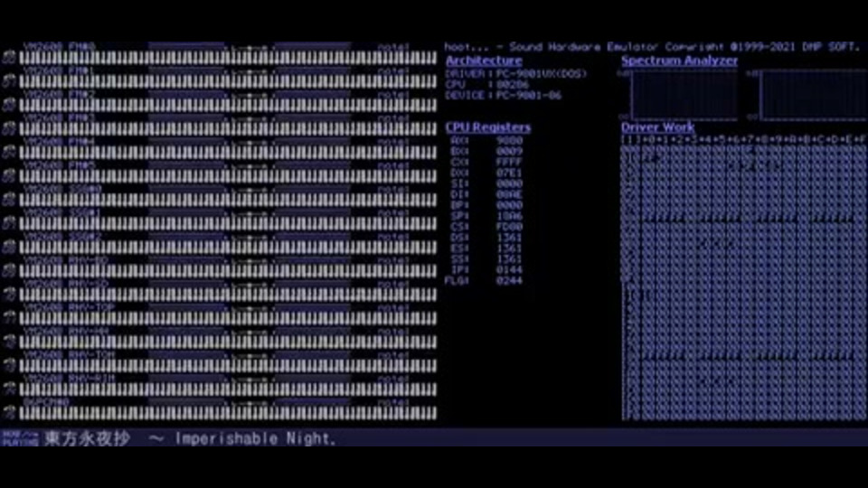
Task: Click the pan indicator in SSG#1 row
Action: coord(250,213)
